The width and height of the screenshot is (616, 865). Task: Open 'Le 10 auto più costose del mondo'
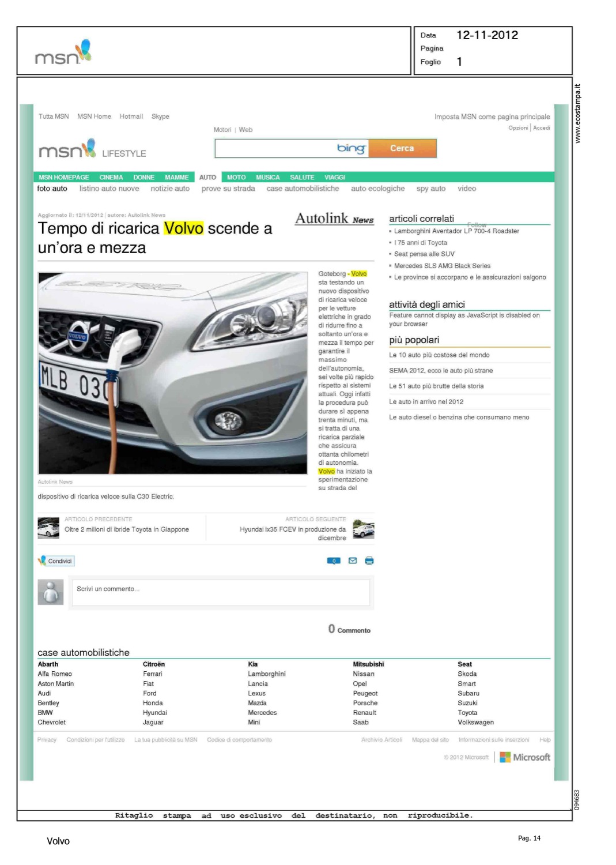(439, 355)
